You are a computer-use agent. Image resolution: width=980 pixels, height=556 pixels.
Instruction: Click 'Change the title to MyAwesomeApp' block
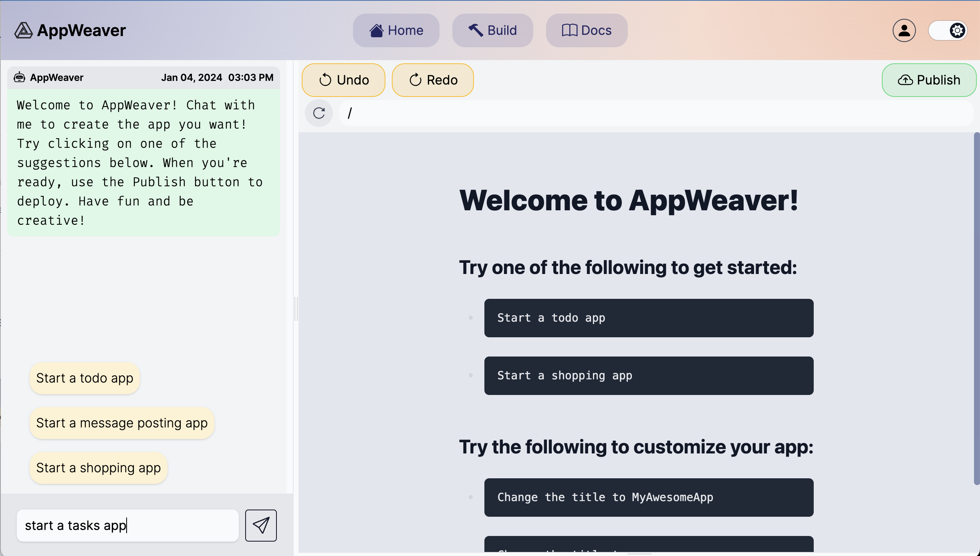pos(649,498)
